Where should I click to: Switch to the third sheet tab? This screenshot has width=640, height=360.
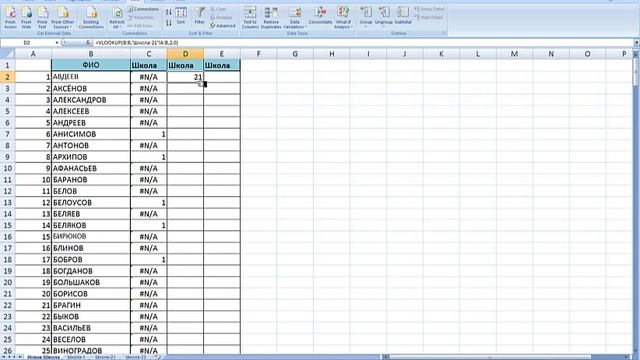pos(104,357)
